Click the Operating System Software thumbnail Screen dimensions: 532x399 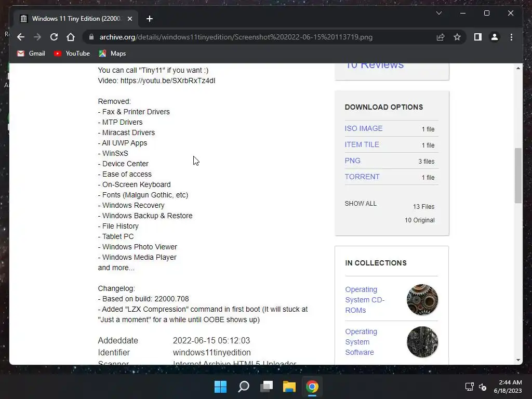422,342
